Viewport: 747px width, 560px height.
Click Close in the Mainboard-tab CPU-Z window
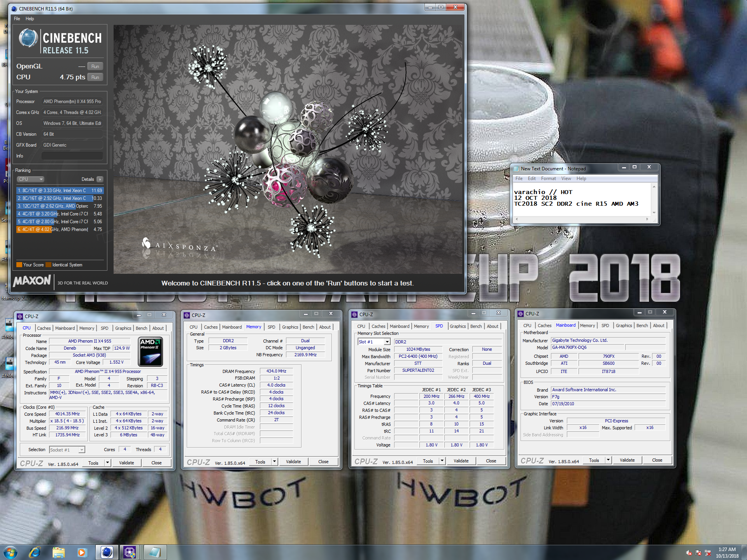pos(657,460)
